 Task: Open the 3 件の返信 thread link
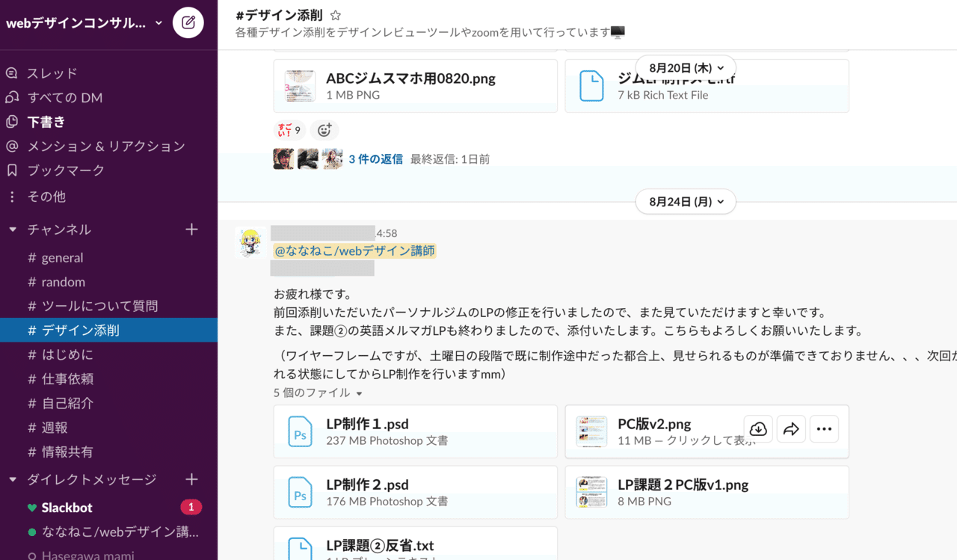coord(375,159)
